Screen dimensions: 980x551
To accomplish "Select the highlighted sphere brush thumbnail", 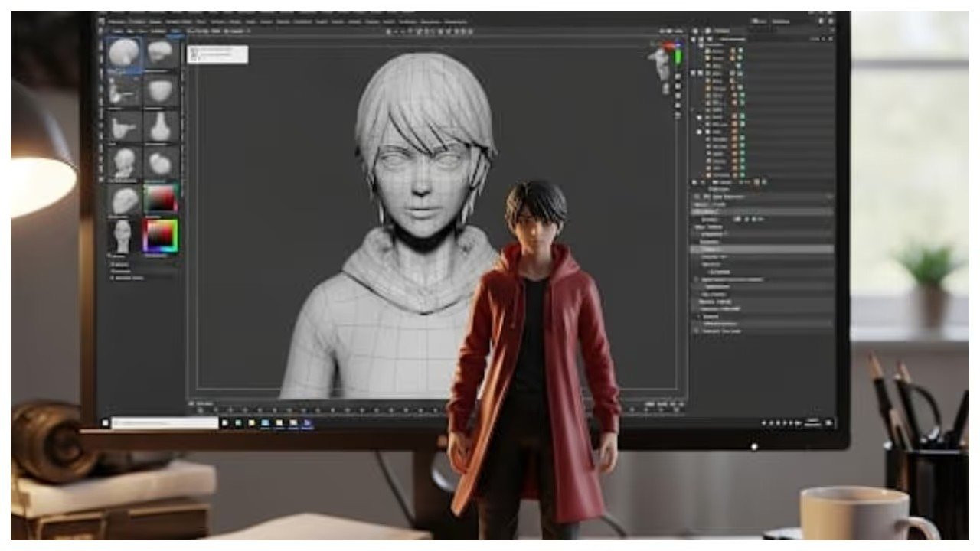I will [x=124, y=53].
